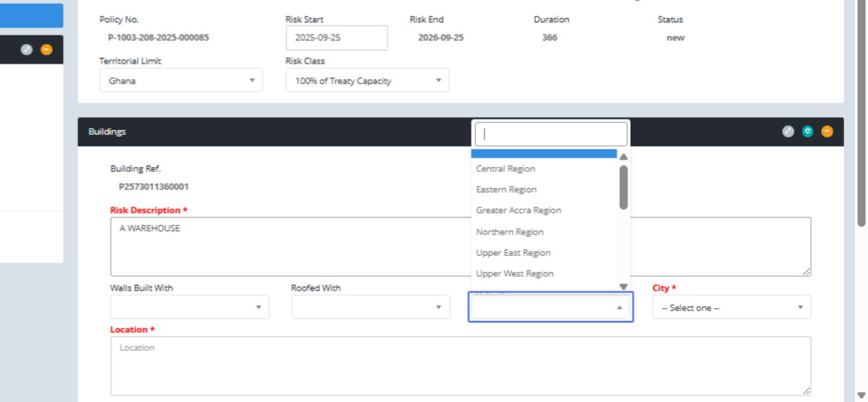The height and width of the screenshot is (402, 868).
Task: Select Greater Accra Region from the list
Action: click(519, 210)
